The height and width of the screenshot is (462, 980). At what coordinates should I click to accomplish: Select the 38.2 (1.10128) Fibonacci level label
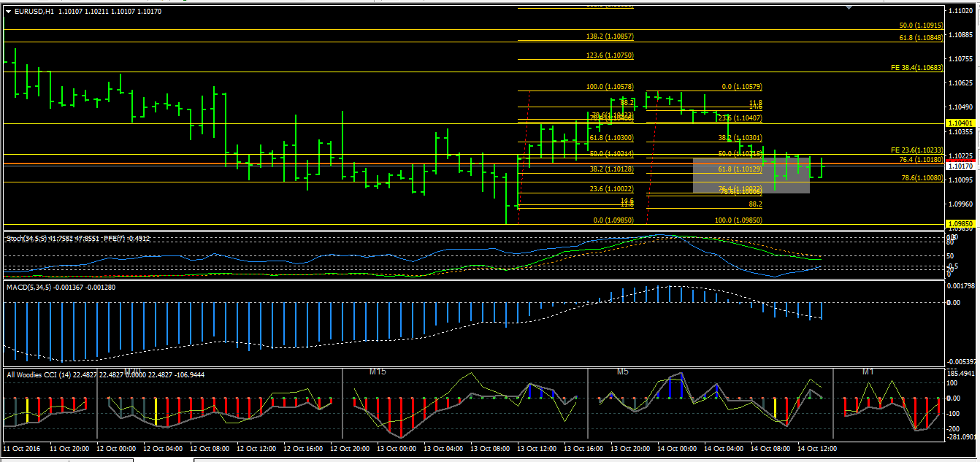pos(611,169)
